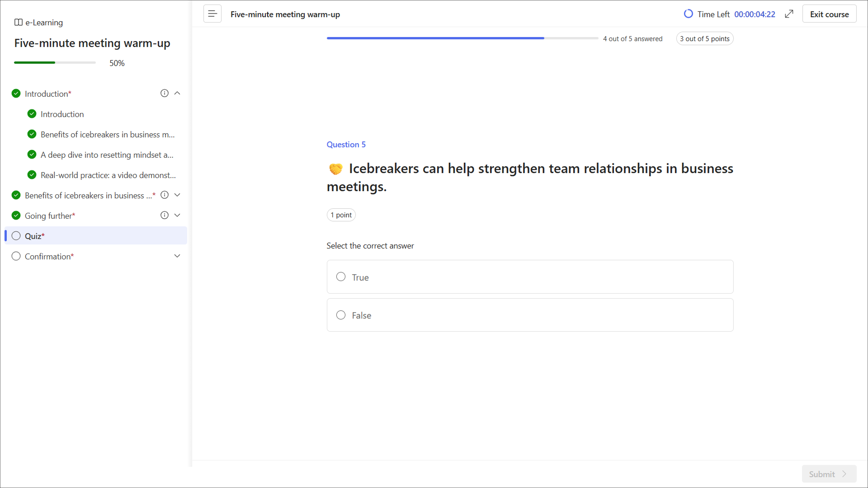Click the Time Left spinner icon
Viewport: 868px width, 488px height.
point(688,14)
